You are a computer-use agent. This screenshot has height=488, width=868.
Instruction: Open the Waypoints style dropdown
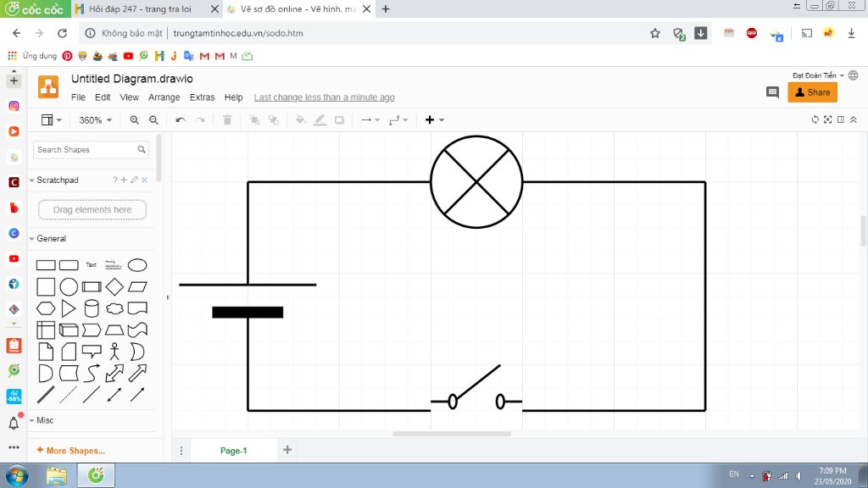[398, 120]
